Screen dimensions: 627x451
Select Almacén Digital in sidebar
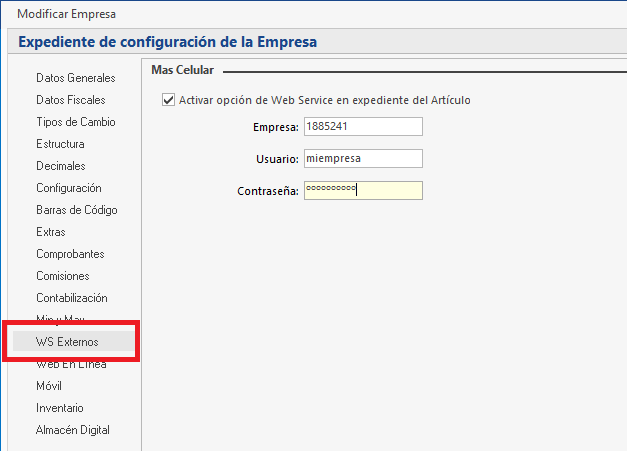point(73,430)
